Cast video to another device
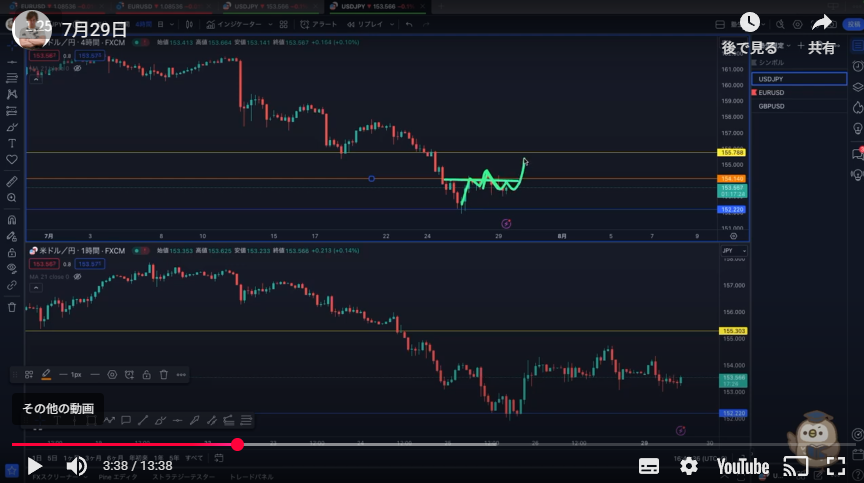This screenshot has width=864, height=483. coord(795,466)
